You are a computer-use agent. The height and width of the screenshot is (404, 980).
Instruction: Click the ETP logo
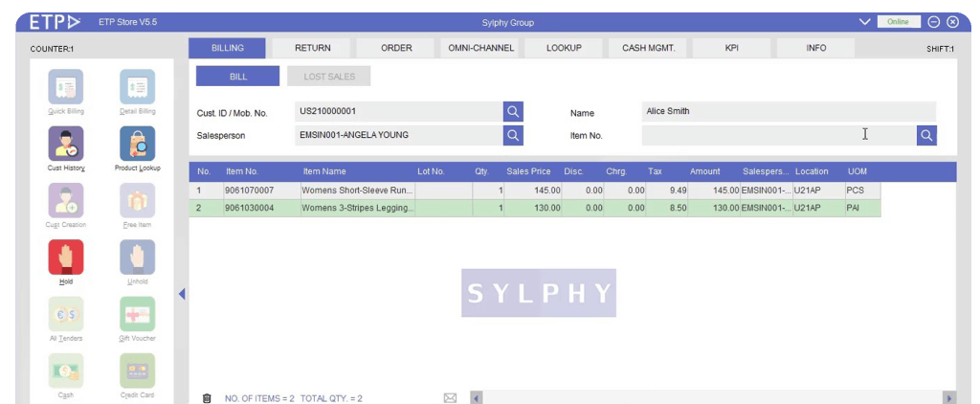55,22
